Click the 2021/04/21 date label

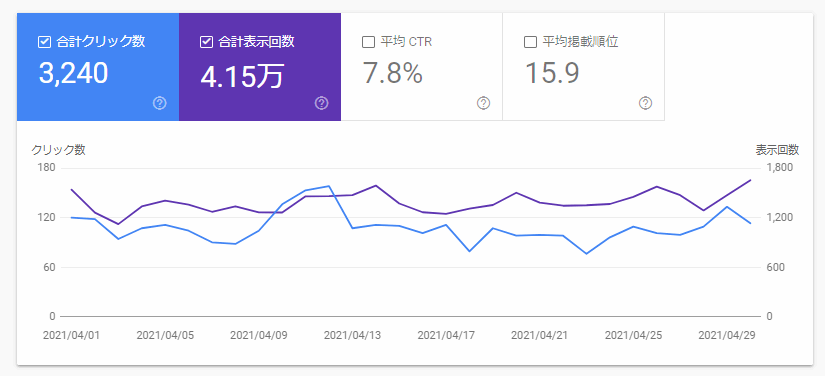pos(540,336)
